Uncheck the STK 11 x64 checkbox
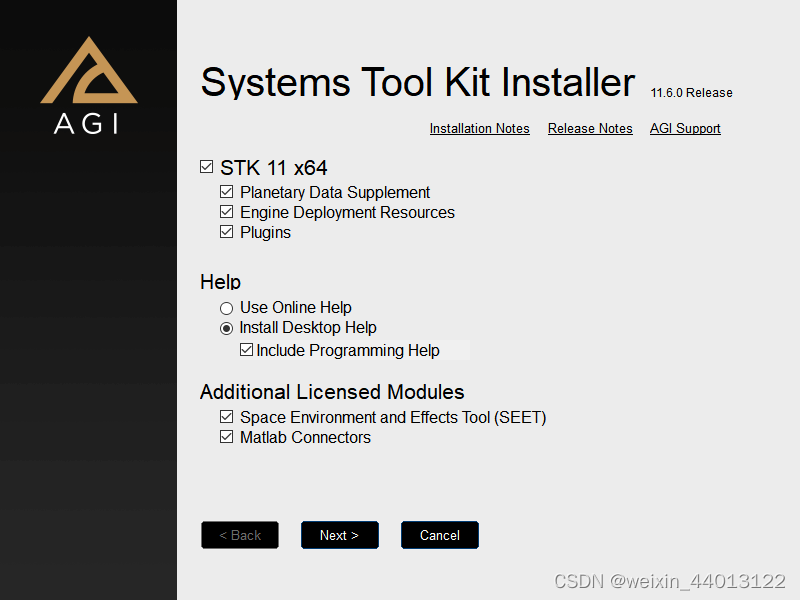800x600 pixels. pyautogui.click(x=207, y=167)
